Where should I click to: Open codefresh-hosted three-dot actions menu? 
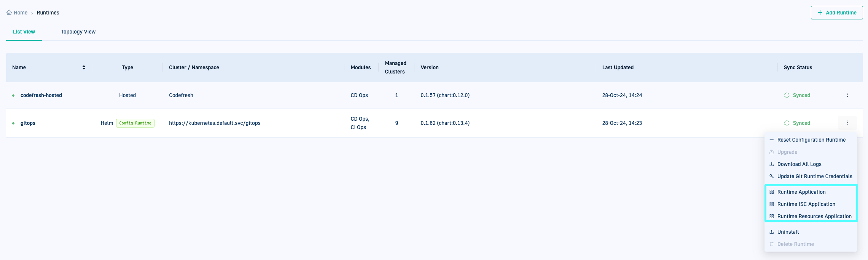(x=847, y=95)
